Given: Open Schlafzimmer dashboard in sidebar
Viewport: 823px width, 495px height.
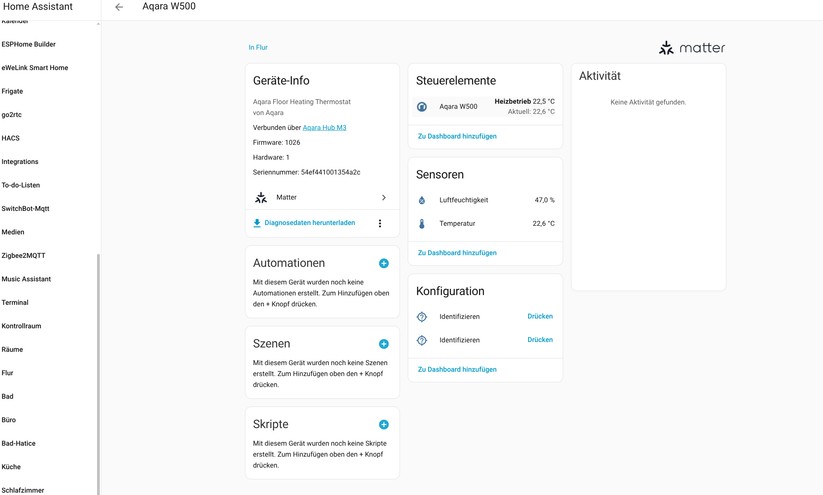Looking at the screenshot, I should tap(23, 490).
